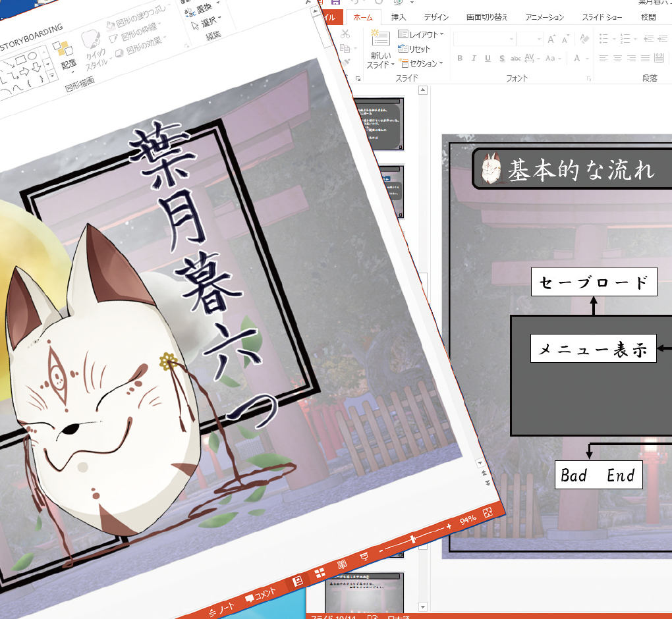Click the Align Right icon in the paragraph group
This screenshot has height=619, width=672.
631,58
